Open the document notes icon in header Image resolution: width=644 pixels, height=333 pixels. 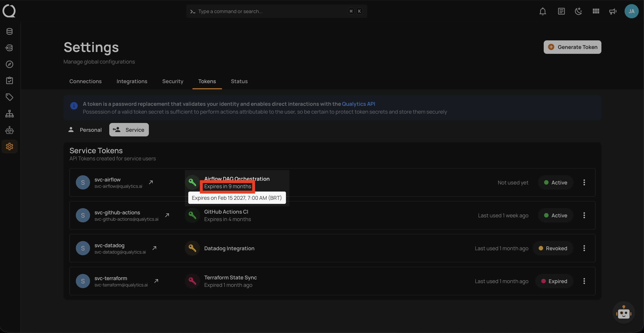(561, 11)
